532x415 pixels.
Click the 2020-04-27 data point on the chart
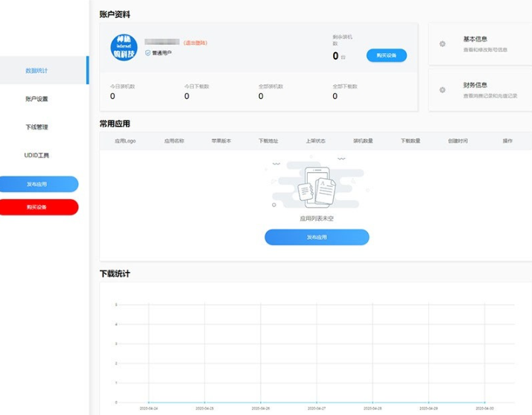coord(317,402)
